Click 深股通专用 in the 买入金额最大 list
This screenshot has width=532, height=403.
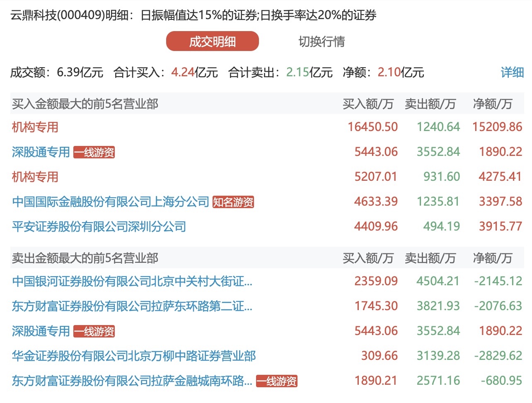(x=41, y=152)
